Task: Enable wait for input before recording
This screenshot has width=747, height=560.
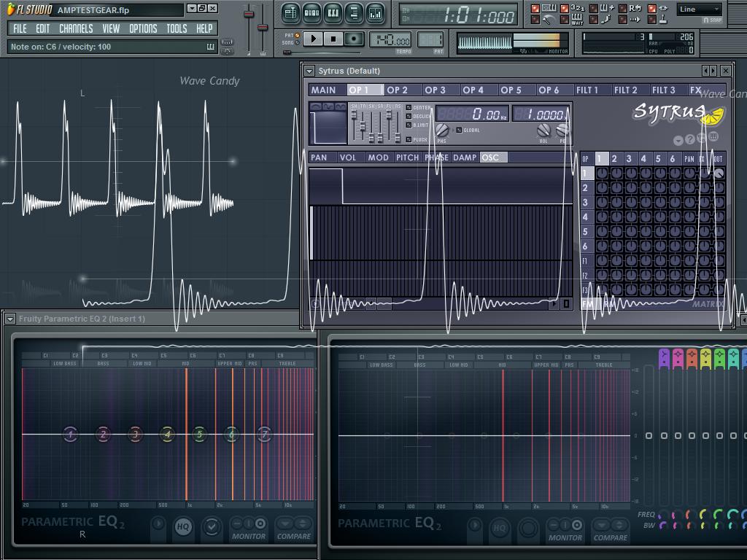Action: 565,20
